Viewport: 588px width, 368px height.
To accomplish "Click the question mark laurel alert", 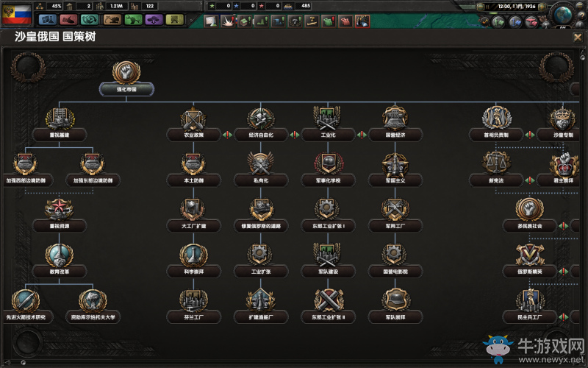I will [x=295, y=21].
